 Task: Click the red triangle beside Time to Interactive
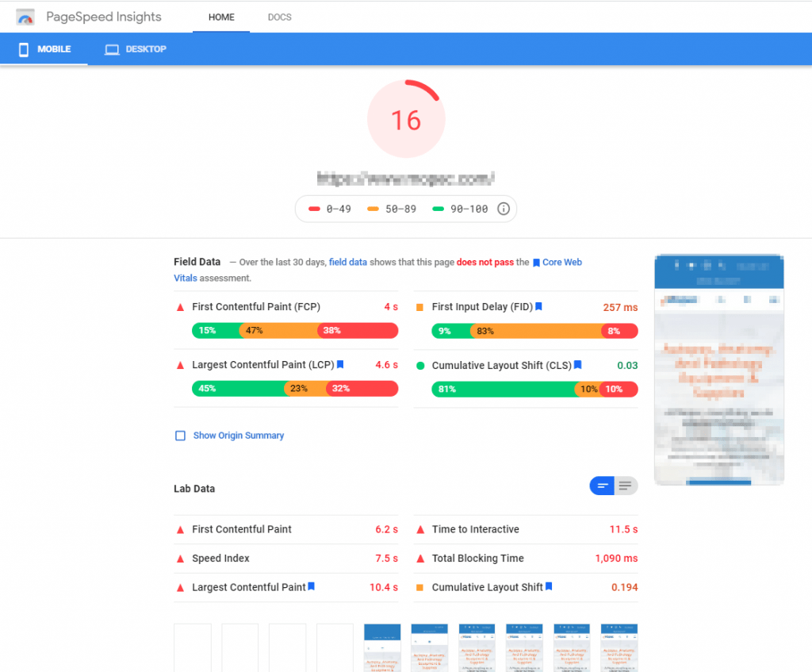(x=420, y=529)
